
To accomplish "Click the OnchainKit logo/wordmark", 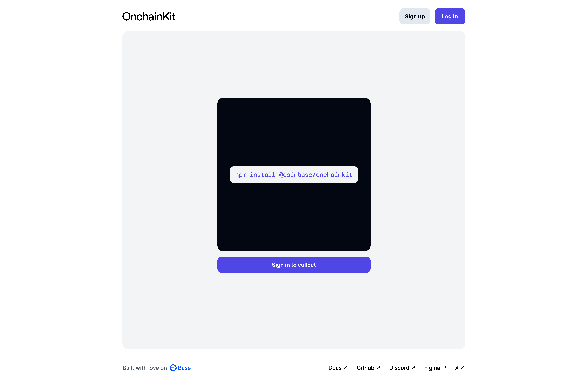I will point(149,16).
